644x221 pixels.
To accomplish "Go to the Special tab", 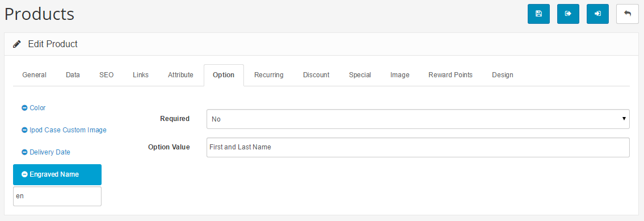I will point(360,75).
